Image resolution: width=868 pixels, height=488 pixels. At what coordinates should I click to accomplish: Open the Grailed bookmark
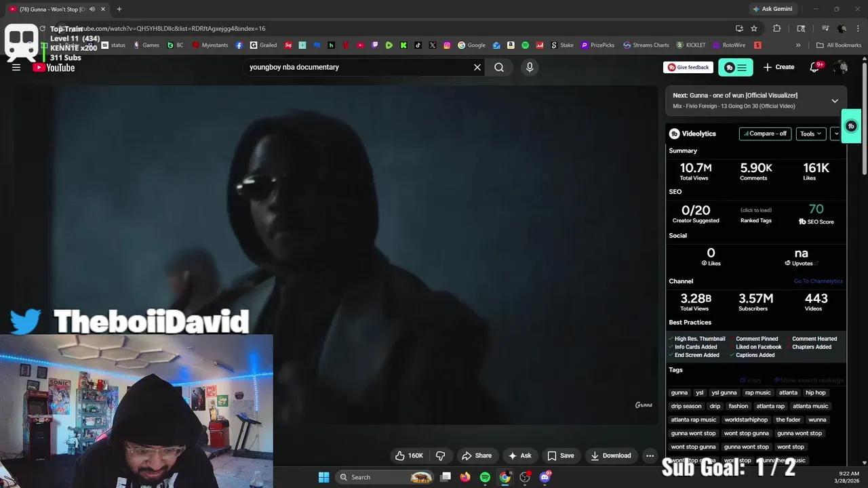pos(263,45)
